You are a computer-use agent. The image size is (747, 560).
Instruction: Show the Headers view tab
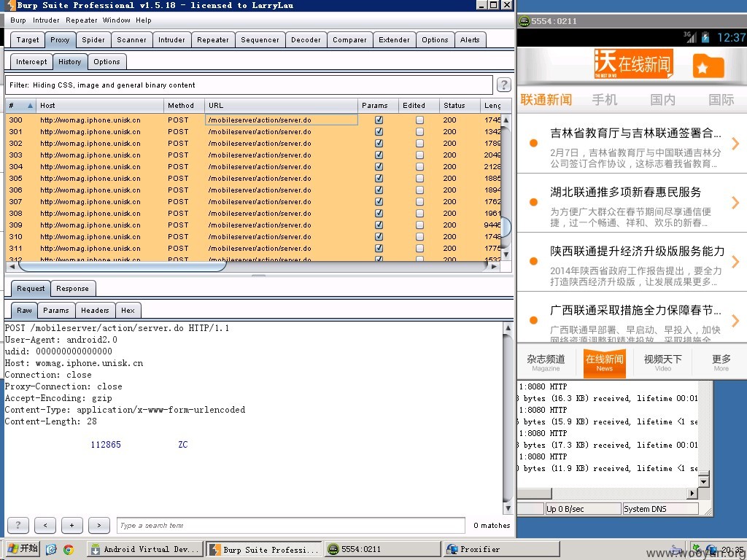pos(95,311)
